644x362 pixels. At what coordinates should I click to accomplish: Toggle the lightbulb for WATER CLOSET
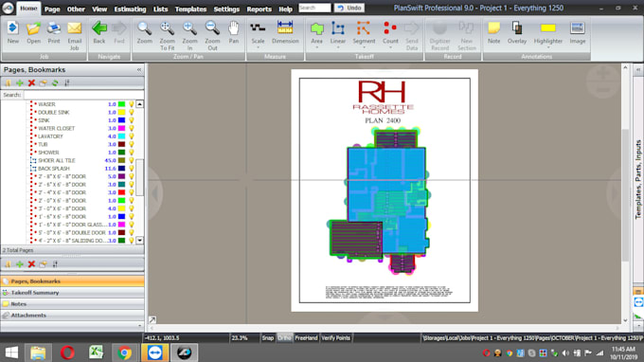point(132,128)
